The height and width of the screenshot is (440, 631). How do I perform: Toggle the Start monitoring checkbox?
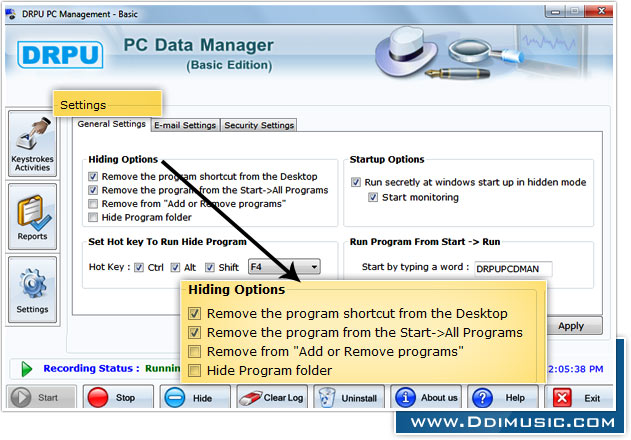[x=373, y=197]
